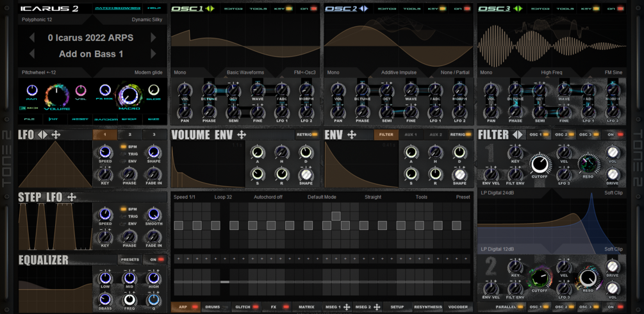Open arpeggiator Speed 1/1 dropdown
This screenshot has width=644, height=314.
[x=185, y=197]
